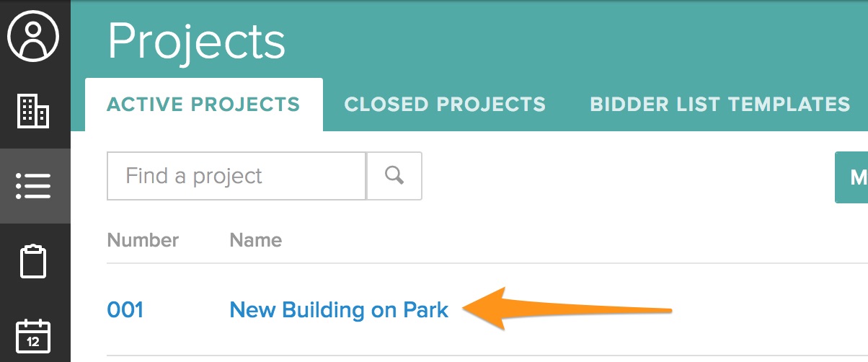Image resolution: width=868 pixels, height=362 pixels.
Task: Sort by the Name column header
Action: point(255,240)
